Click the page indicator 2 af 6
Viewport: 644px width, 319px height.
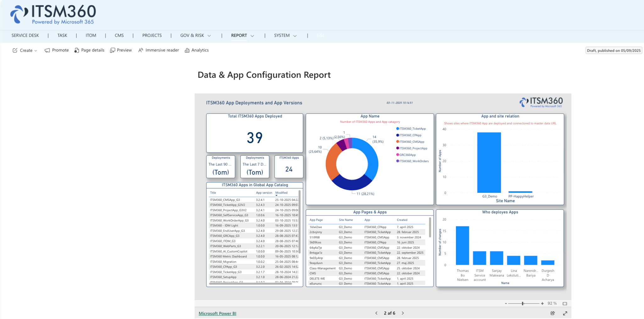coord(390,313)
